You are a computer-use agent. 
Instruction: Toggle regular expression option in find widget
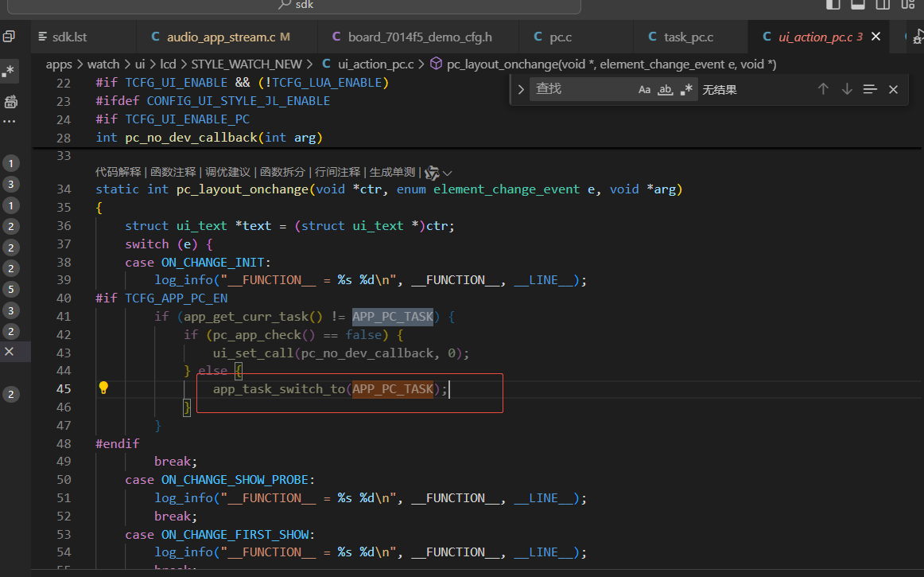point(686,90)
